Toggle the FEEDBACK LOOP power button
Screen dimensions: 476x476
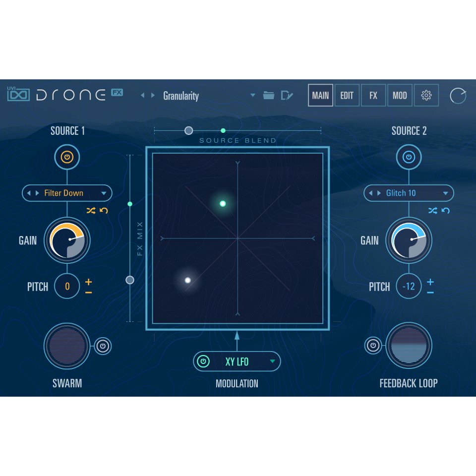point(373,346)
